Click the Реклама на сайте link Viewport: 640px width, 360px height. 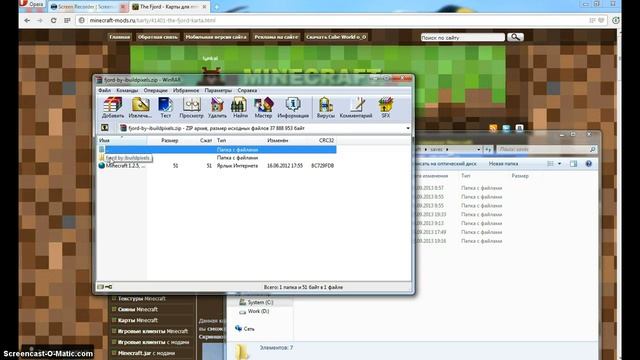click(276, 37)
